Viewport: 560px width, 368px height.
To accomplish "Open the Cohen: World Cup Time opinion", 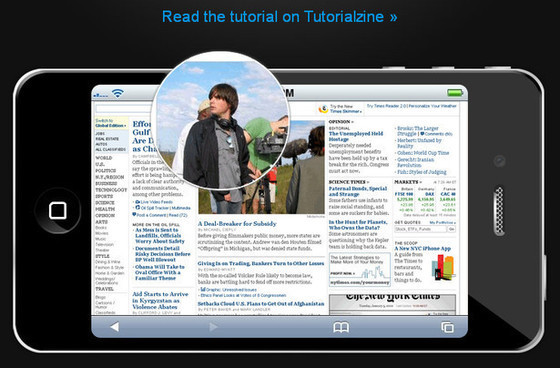I will pos(423,153).
